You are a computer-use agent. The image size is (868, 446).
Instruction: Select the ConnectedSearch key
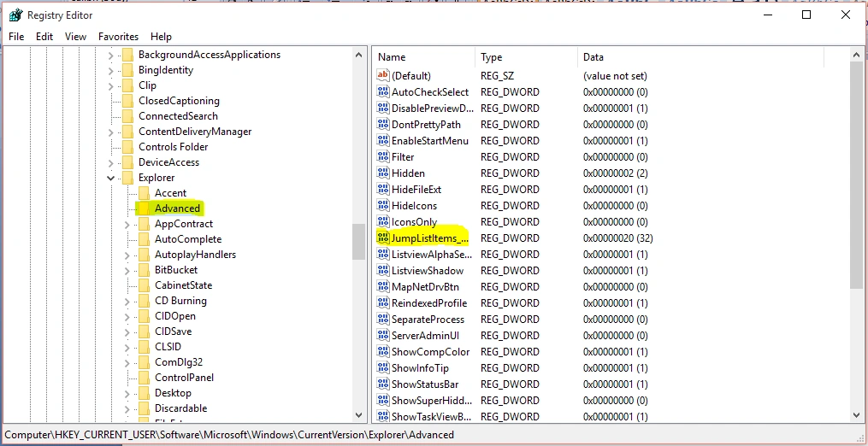click(x=178, y=116)
